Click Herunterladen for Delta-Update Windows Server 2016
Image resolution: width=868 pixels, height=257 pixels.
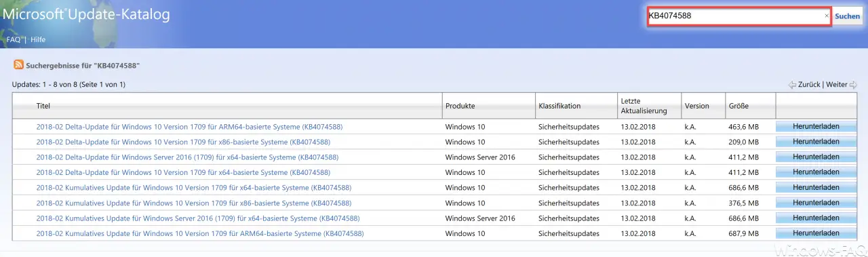(816, 157)
